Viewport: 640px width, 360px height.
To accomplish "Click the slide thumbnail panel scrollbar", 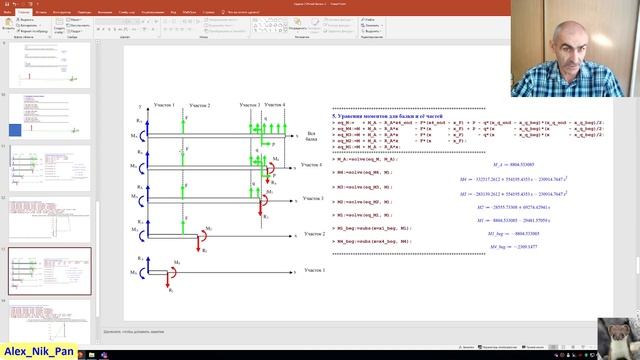I will [x=98, y=259].
